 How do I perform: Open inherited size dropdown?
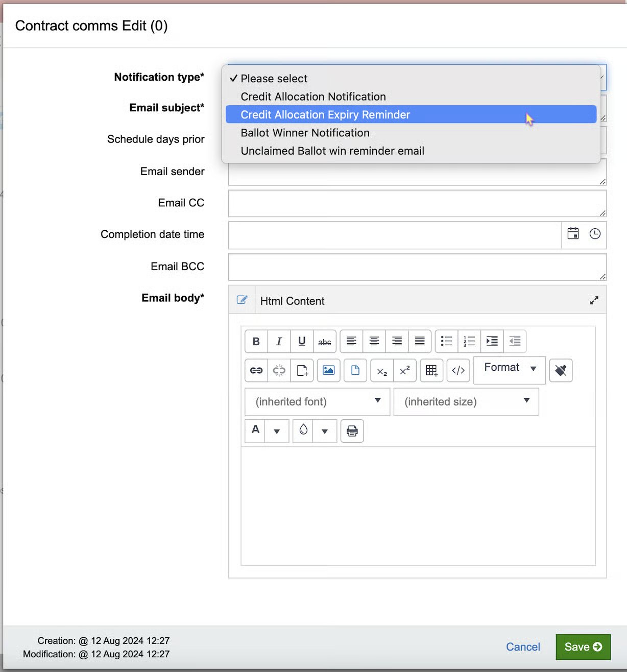[x=466, y=402]
